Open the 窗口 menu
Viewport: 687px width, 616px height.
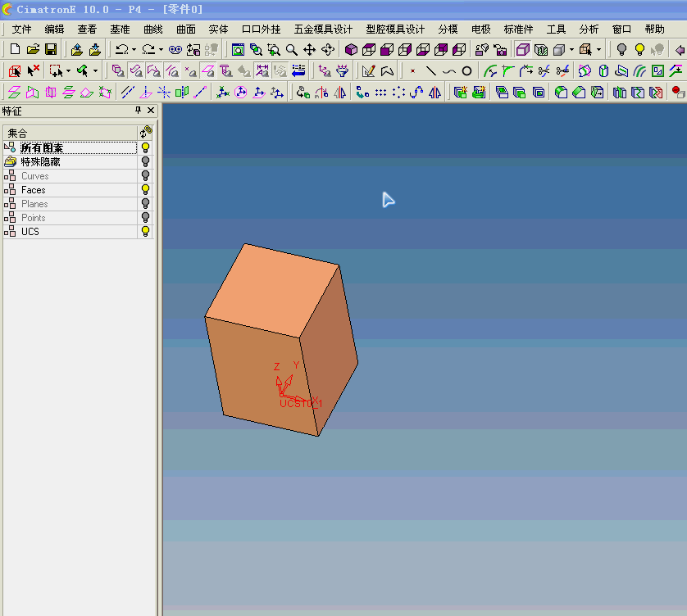coord(621,29)
